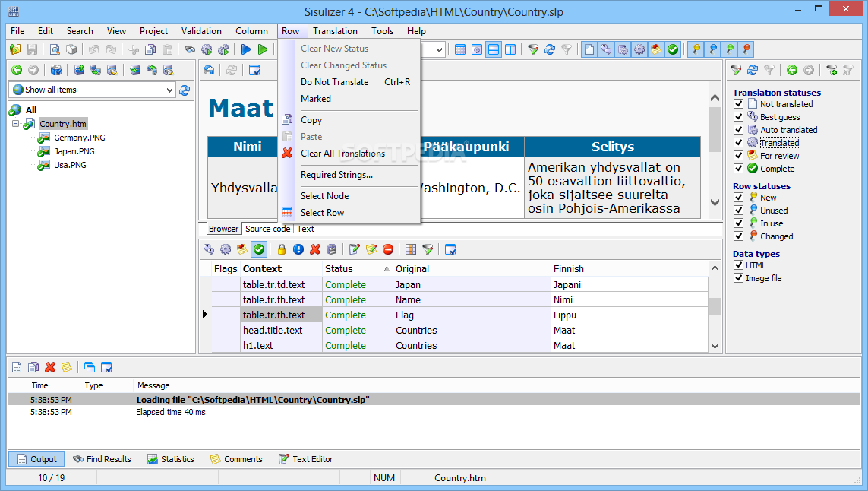Click the yellow note icon in output toolbar
868x491 pixels.
point(67,367)
